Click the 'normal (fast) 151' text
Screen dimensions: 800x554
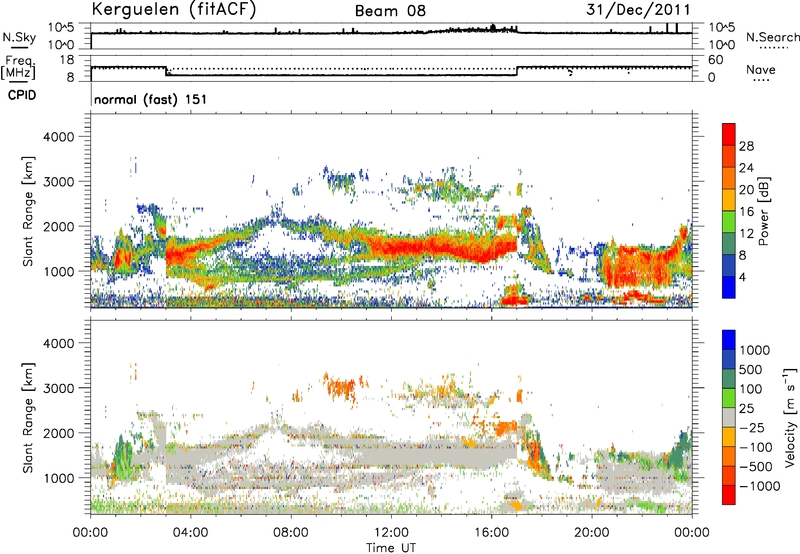pyautogui.click(x=151, y=99)
